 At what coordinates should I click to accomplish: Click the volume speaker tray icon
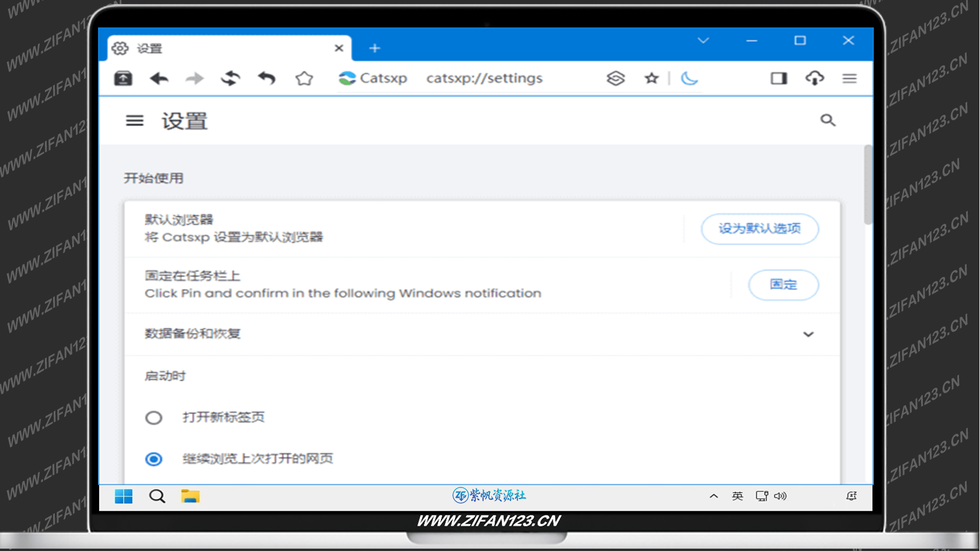[x=780, y=496]
